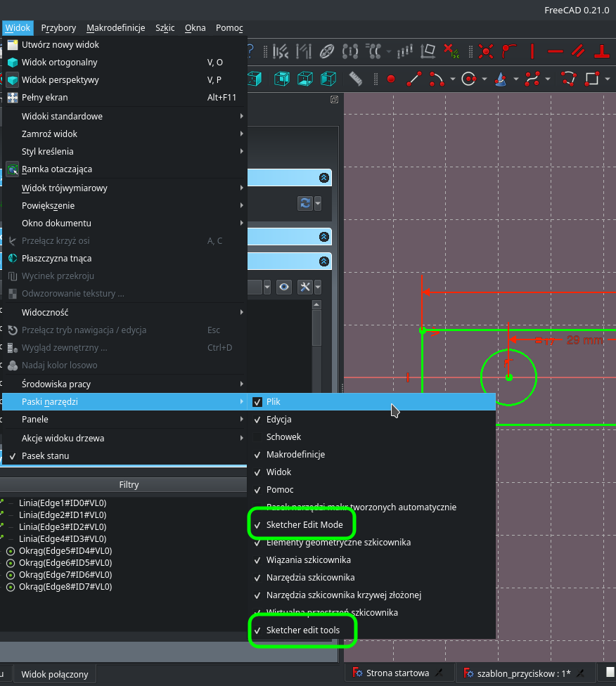Switch to Widok połączony

55,673
